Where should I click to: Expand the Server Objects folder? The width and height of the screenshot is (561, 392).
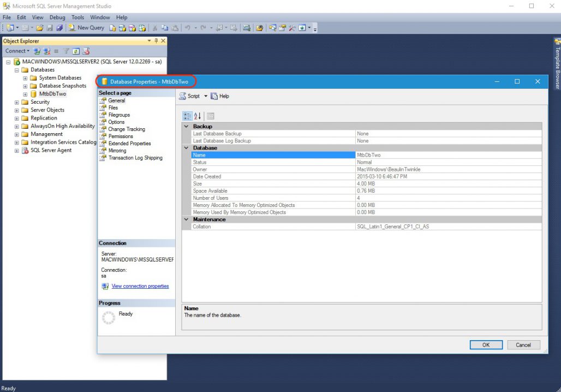point(16,111)
